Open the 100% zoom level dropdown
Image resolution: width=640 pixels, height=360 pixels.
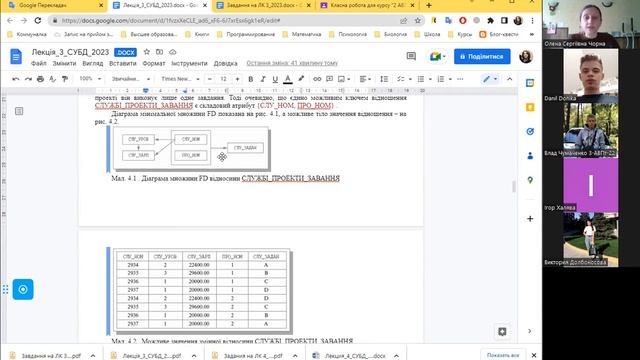click(90, 79)
